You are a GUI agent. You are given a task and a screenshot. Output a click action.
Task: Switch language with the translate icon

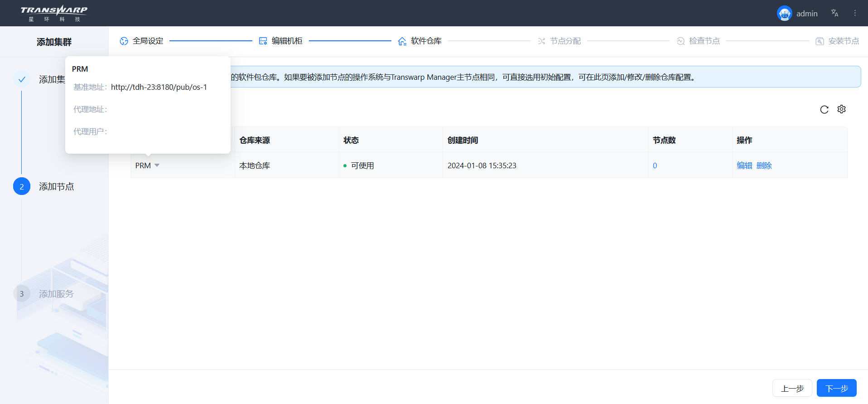pos(834,13)
